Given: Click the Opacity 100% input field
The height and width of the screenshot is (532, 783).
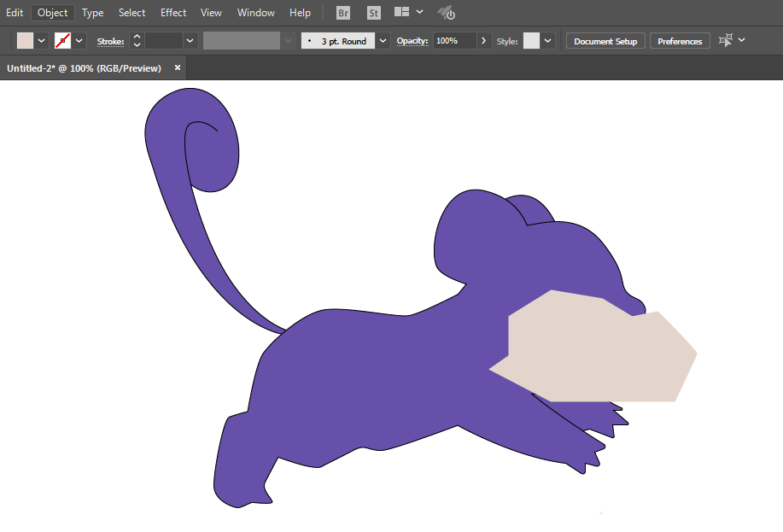Looking at the screenshot, I should coord(454,40).
